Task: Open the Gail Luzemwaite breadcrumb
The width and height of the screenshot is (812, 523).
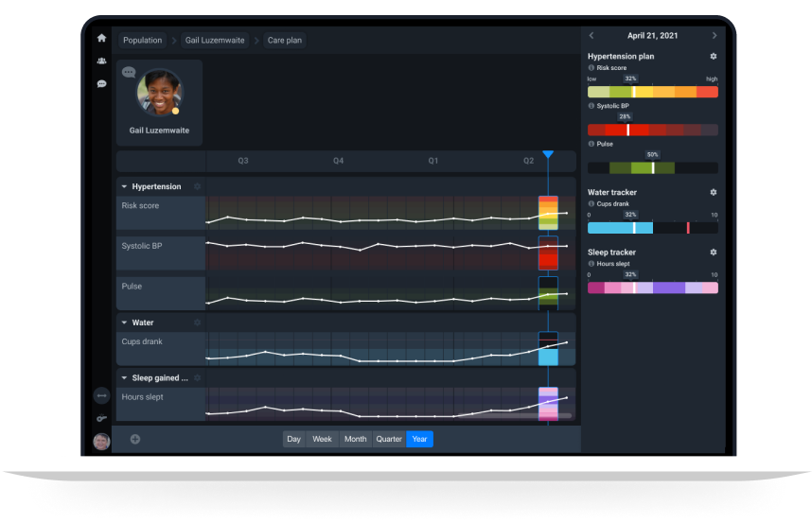Action: [215, 41]
